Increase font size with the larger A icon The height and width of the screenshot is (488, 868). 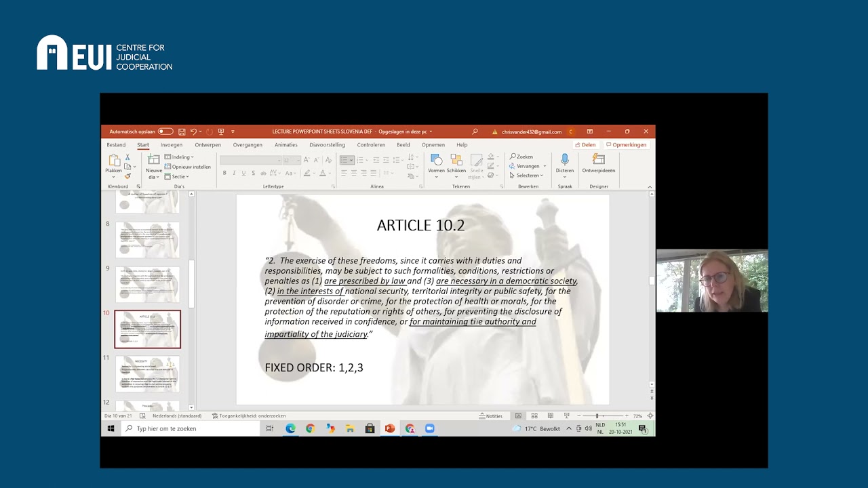click(307, 160)
